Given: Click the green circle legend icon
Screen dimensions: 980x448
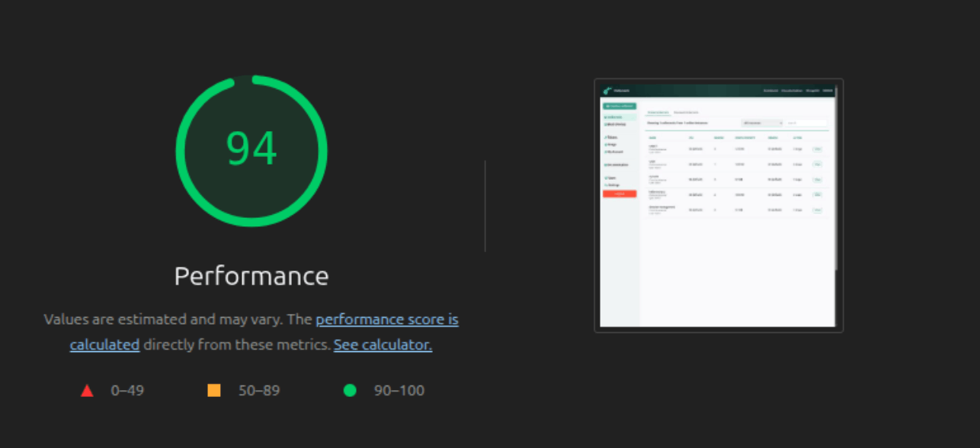Looking at the screenshot, I should coord(350,390).
